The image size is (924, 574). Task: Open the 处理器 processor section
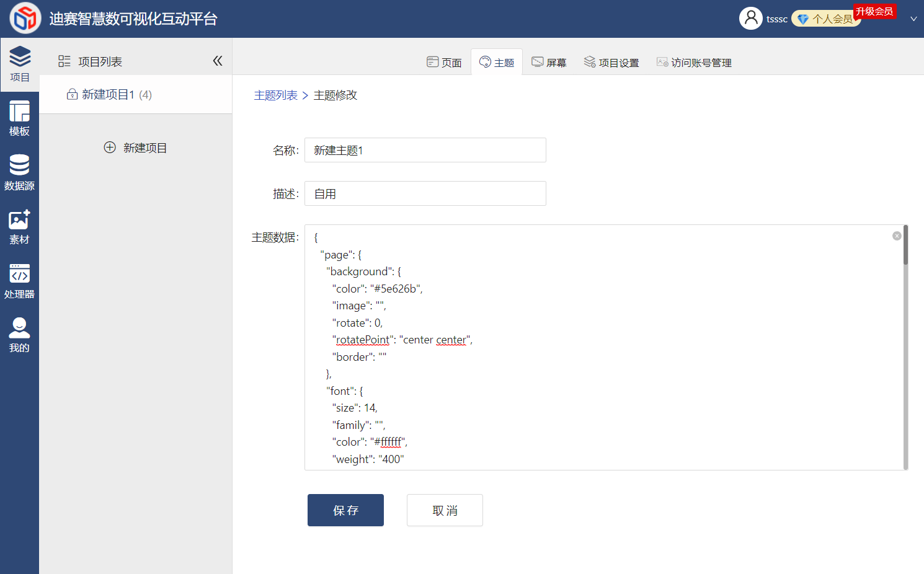click(x=19, y=281)
